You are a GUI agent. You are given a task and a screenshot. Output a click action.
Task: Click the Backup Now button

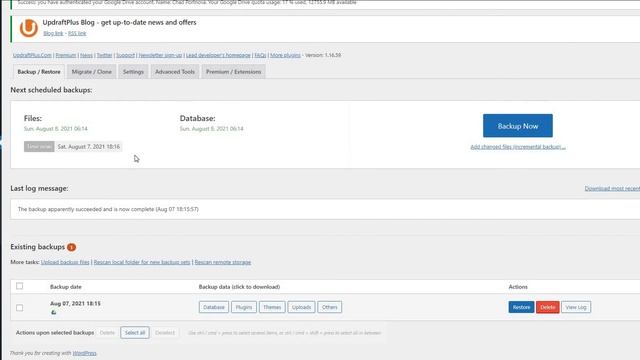tap(518, 126)
